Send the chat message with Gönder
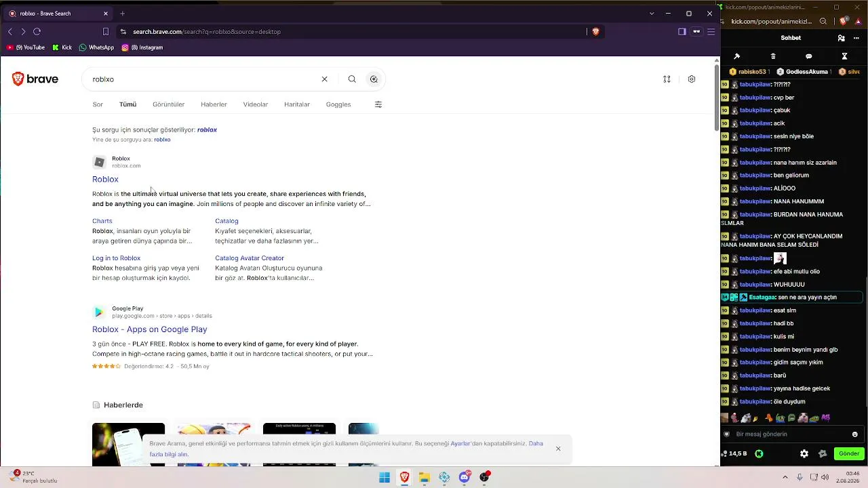The height and width of the screenshot is (488, 868). coord(849,454)
